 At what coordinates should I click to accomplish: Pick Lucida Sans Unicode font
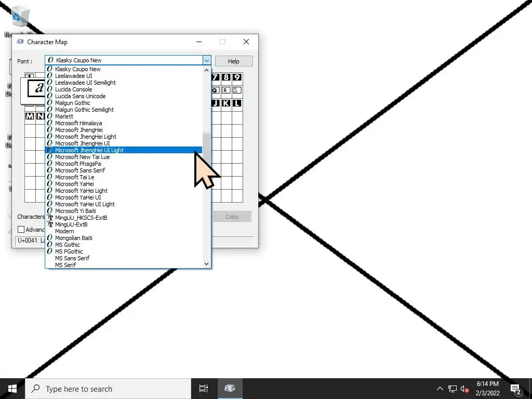click(x=124, y=96)
